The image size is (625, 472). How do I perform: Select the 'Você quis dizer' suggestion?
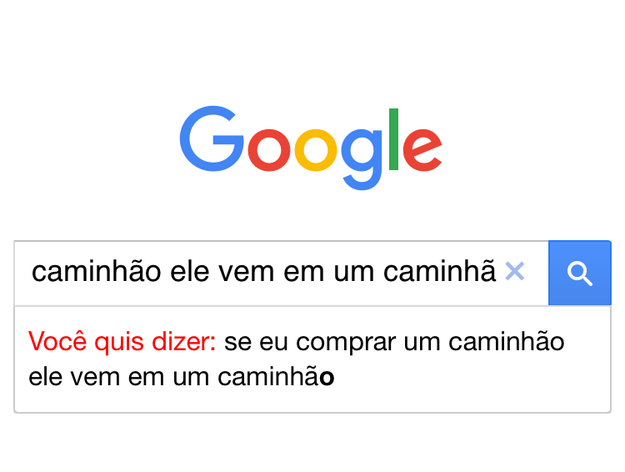[x=312, y=359]
